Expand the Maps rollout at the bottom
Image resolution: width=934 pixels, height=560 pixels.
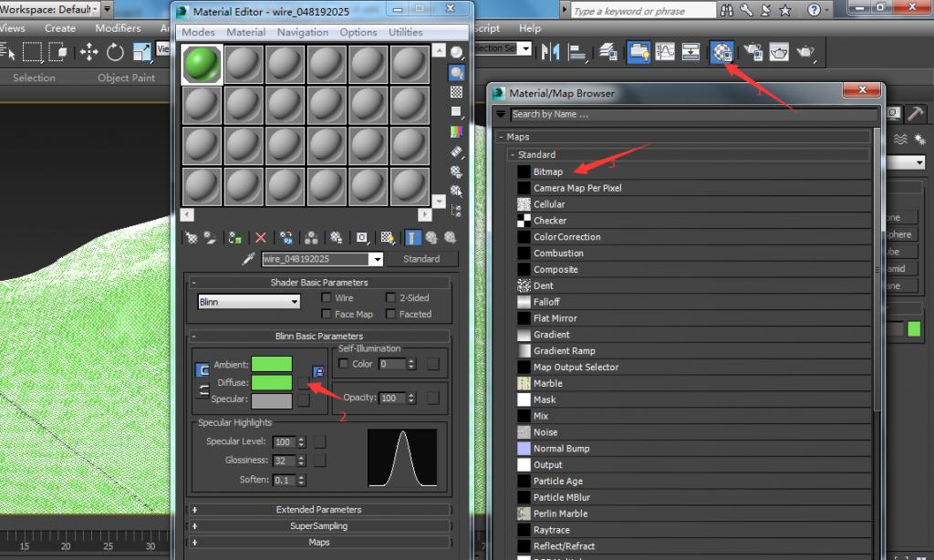point(318,540)
